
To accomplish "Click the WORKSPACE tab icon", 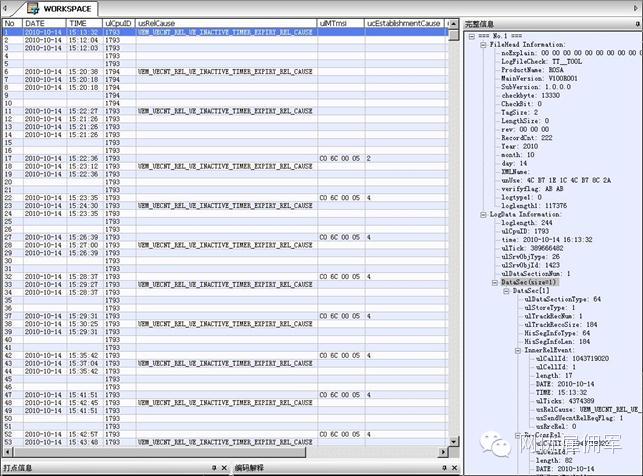I will pos(33,8).
